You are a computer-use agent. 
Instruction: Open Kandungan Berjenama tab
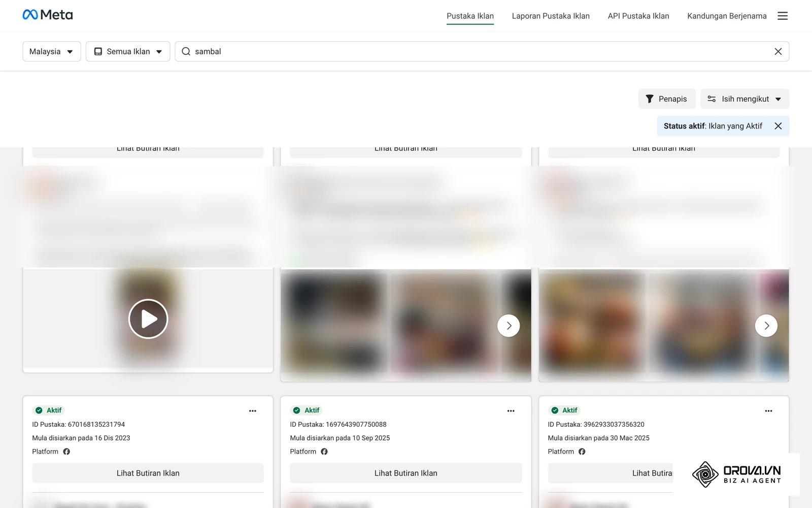click(x=727, y=16)
